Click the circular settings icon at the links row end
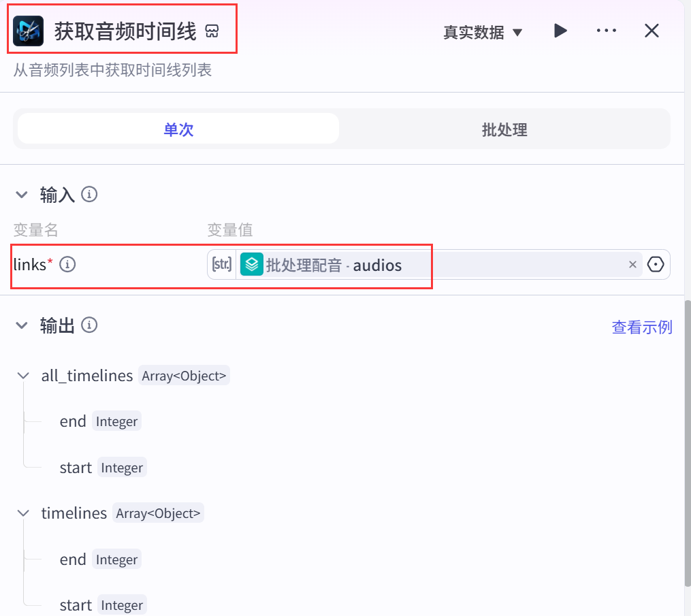The height and width of the screenshot is (616, 691). [x=656, y=264]
